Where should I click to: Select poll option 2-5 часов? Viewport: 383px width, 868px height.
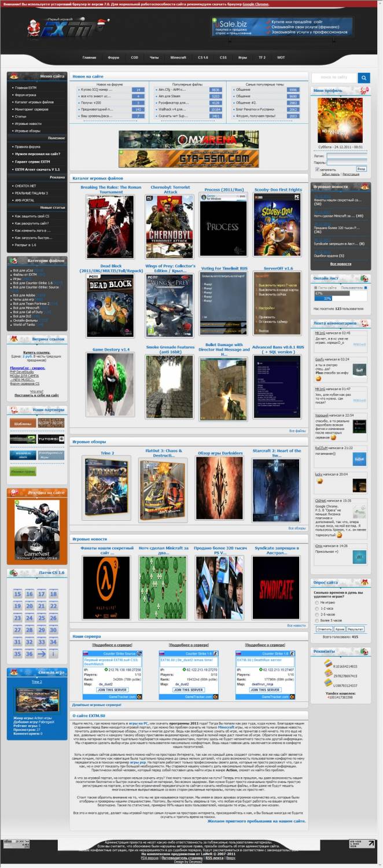coord(316,614)
